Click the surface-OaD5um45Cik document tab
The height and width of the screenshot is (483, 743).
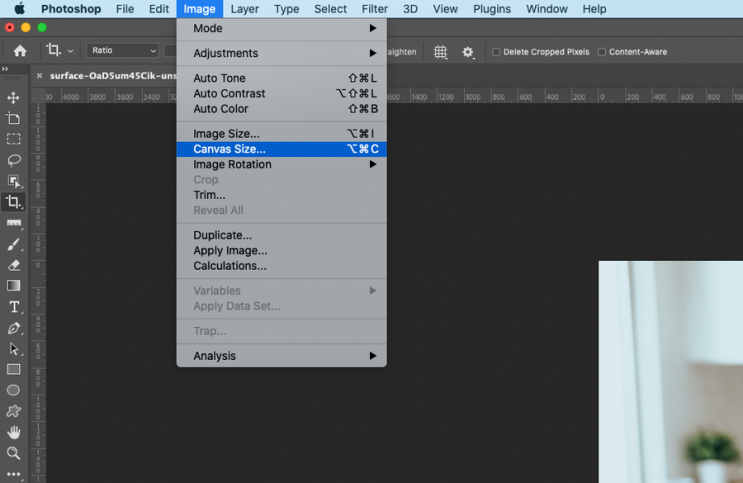[113, 76]
